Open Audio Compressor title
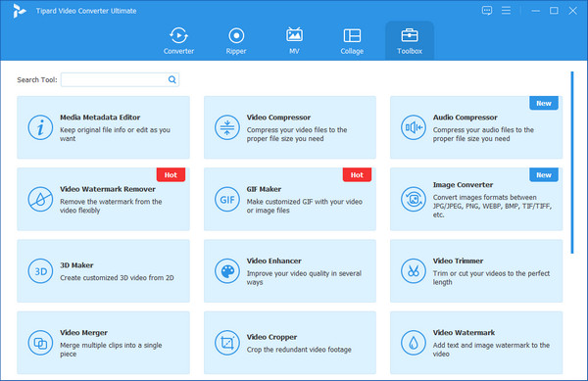The image size is (588, 381). [x=465, y=118]
